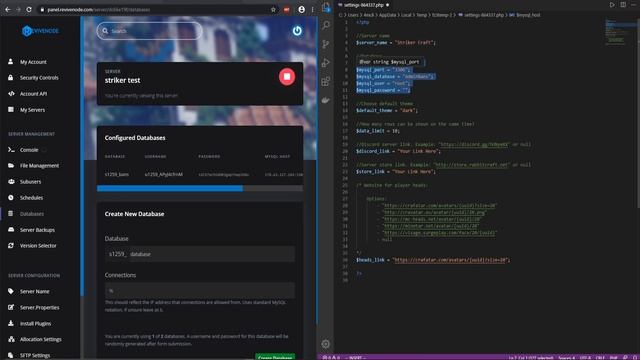Click the Run file play icon
The height and width of the screenshot is (360, 640).
coord(612,5)
